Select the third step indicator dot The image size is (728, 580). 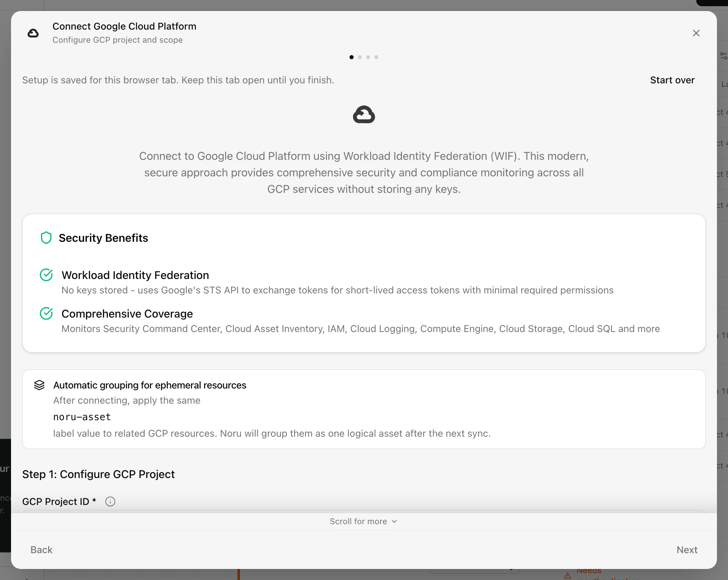(368, 57)
